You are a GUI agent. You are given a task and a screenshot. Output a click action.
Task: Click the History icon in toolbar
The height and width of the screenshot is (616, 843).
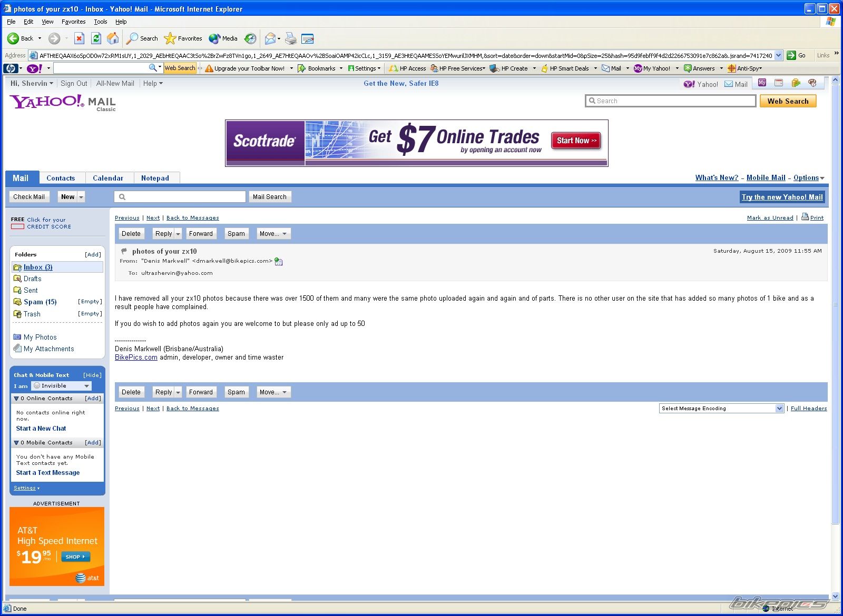(251, 38)
